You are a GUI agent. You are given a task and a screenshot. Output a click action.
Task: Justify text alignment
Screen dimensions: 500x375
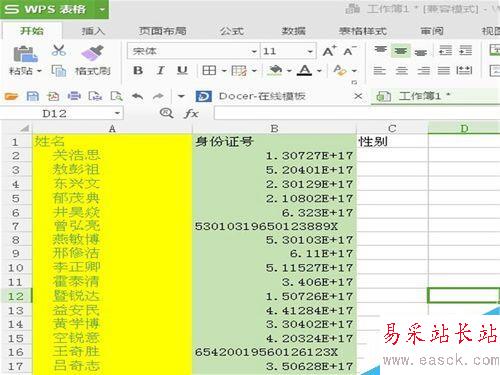[444, 71]
